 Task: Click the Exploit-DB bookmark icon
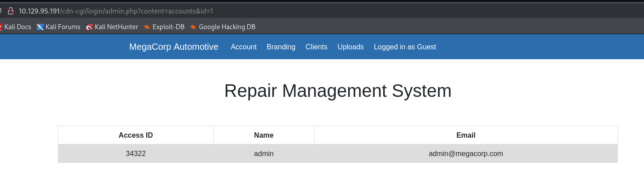click(x=147, y=27)
